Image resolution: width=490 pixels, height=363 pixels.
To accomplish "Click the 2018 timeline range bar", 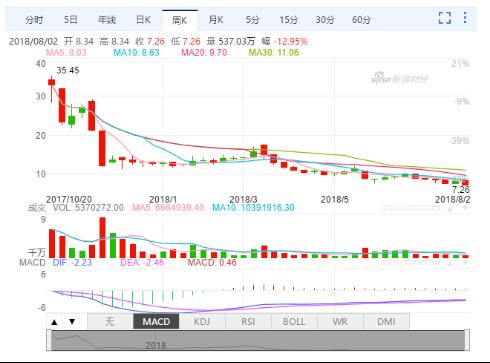I will coord(258,340).
